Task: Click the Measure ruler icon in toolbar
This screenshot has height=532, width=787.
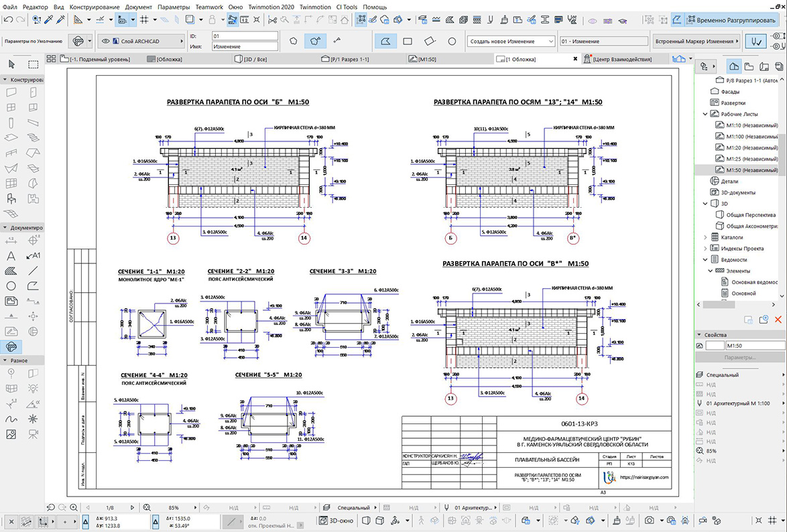Action: 245,19
